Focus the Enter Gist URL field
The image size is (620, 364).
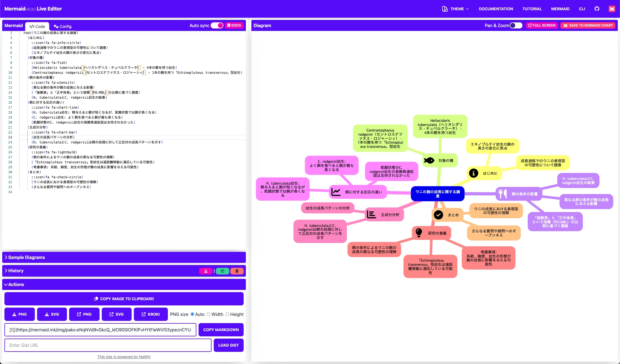[x=108, y=345]
